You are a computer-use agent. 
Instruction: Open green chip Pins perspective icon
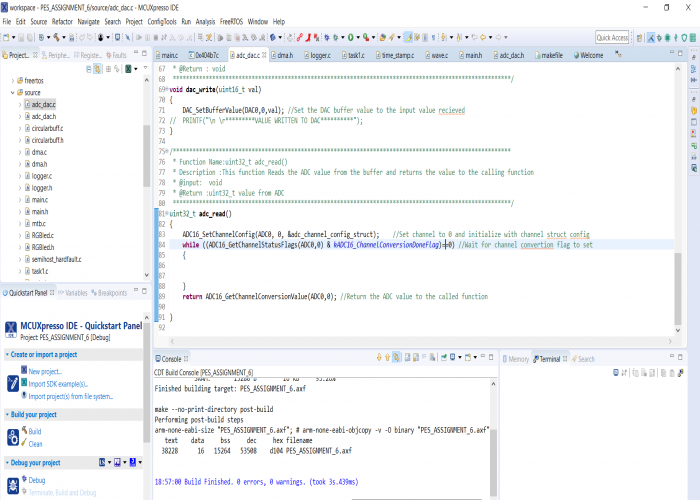[x=667, y=38]
